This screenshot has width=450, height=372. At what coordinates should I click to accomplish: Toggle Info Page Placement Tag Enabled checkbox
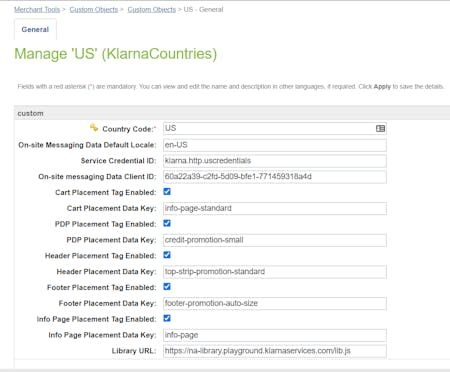point(167,318)
